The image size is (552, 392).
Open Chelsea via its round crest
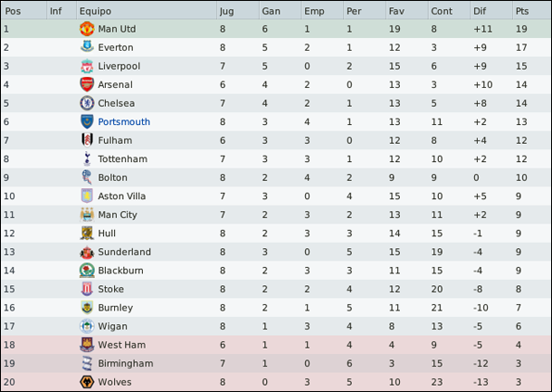coord(87,103)
